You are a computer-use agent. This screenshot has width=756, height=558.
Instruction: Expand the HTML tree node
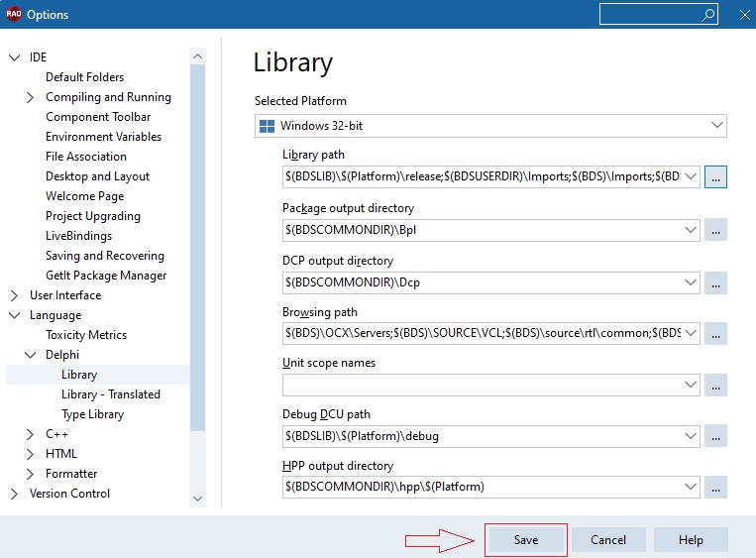tap(30, 454)
